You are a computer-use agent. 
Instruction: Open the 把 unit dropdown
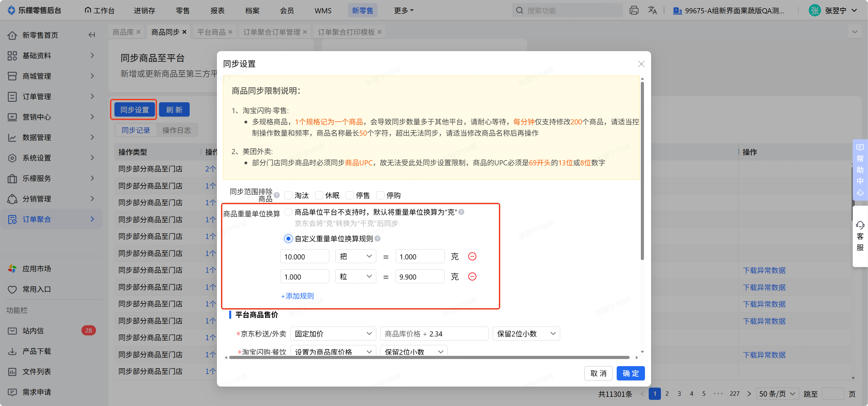point(356,256)
